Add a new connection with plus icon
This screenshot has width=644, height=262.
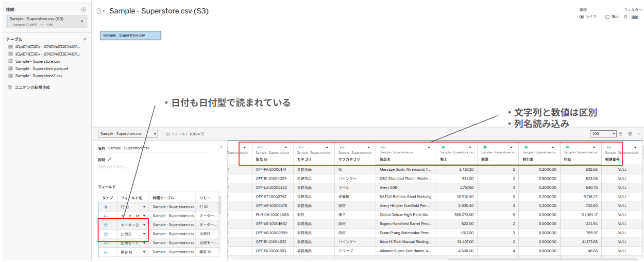[84, 10]
